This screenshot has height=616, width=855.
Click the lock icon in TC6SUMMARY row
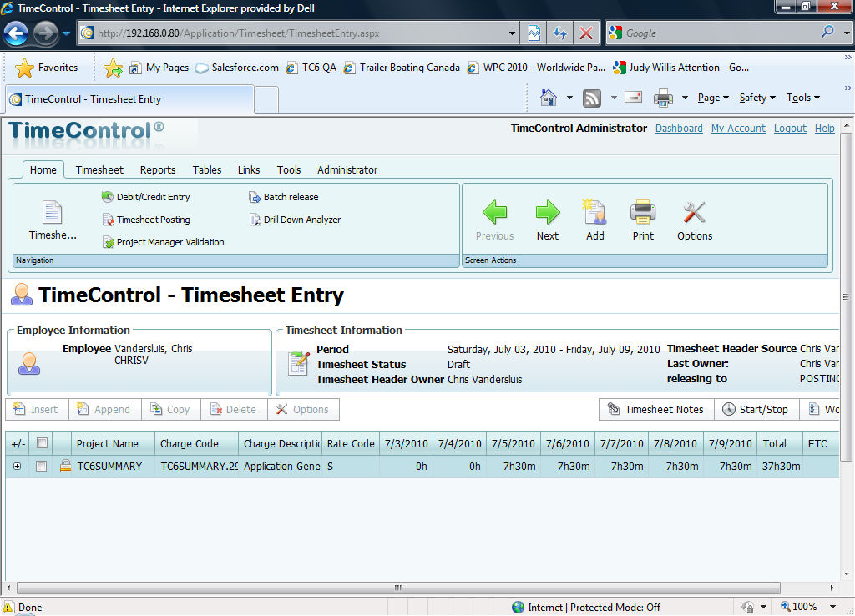(x=65, y=466)
